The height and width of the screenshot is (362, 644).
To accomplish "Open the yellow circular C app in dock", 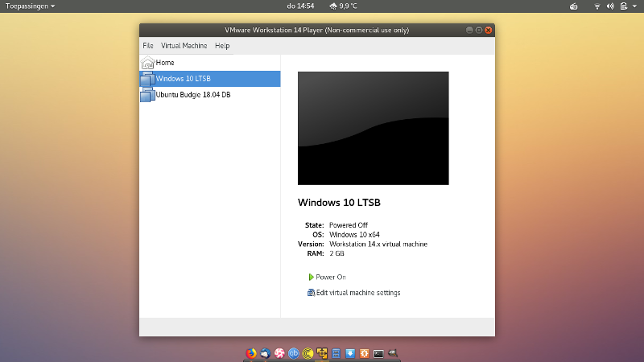I will pos(308,353).
